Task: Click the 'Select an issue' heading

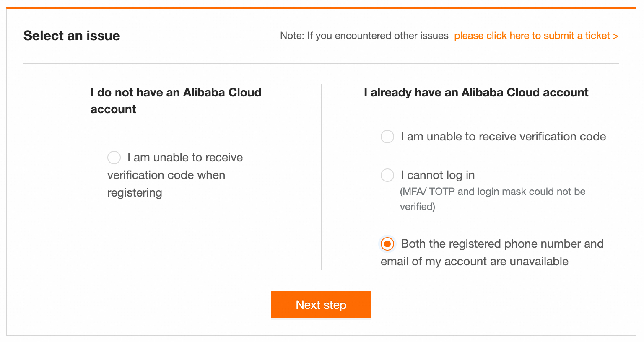Action: (x=72, y=36)
